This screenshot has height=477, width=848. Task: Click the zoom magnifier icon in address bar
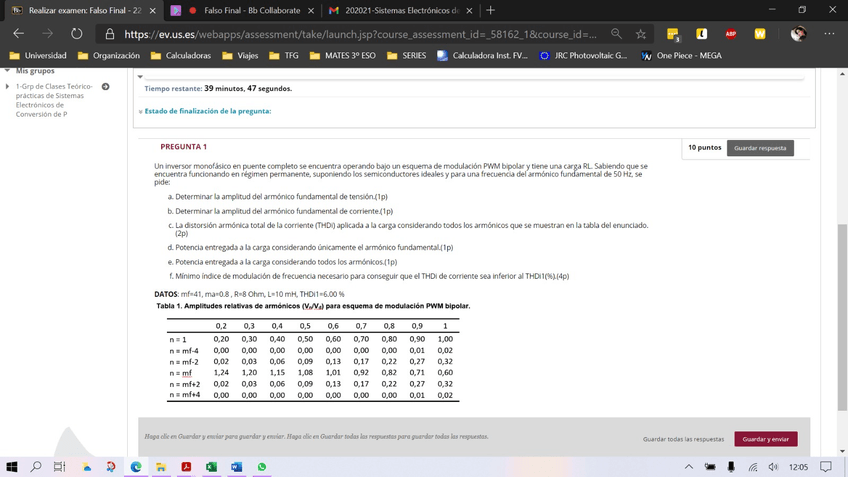pos(617,34)
